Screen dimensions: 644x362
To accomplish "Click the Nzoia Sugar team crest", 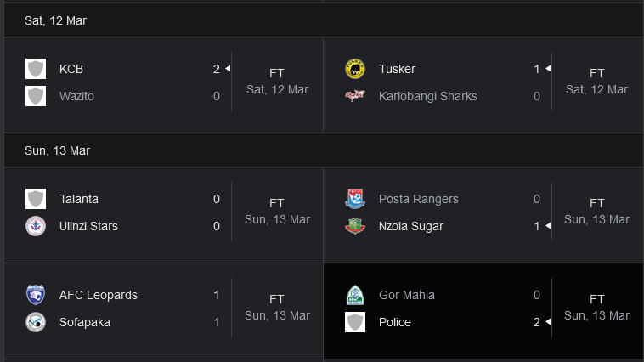I will point(355,226).
